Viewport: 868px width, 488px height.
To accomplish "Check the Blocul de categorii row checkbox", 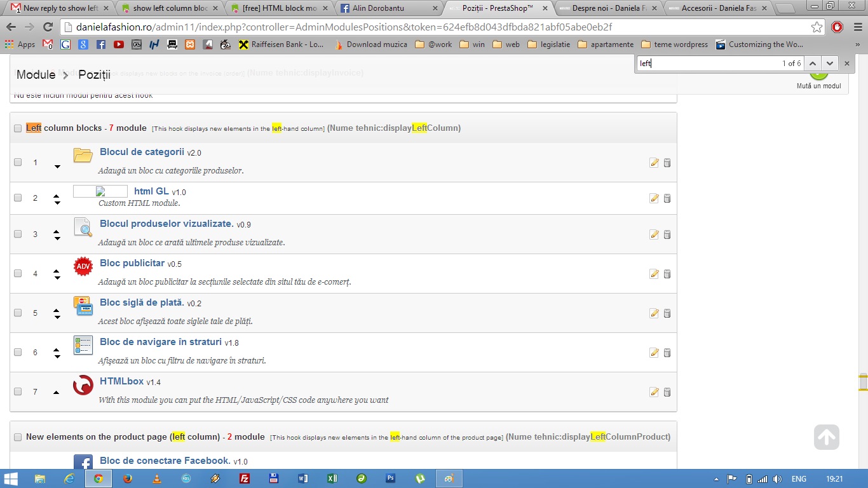I will click(x=18, y=162).
